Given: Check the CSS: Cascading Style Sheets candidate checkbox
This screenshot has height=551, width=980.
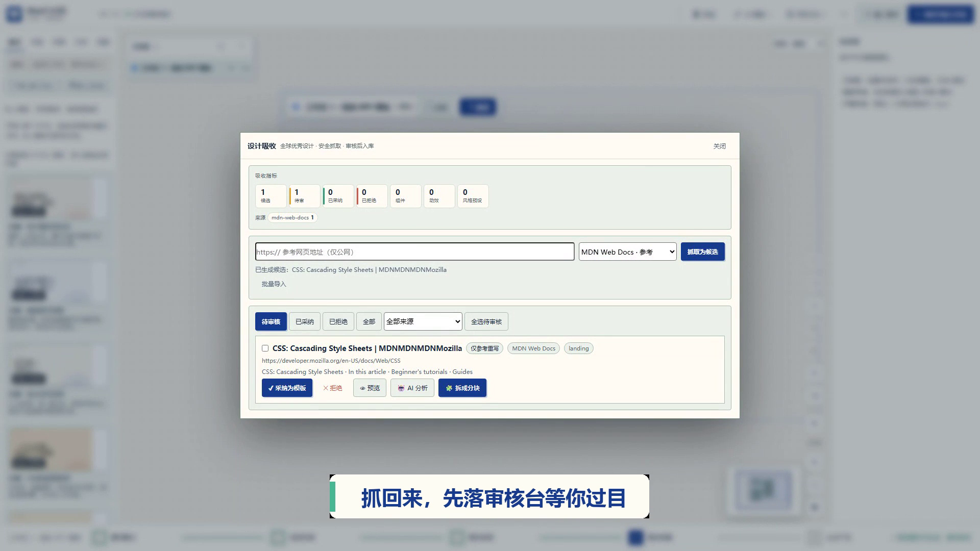Looking at the screenshot, I should [x=265, y=348].
